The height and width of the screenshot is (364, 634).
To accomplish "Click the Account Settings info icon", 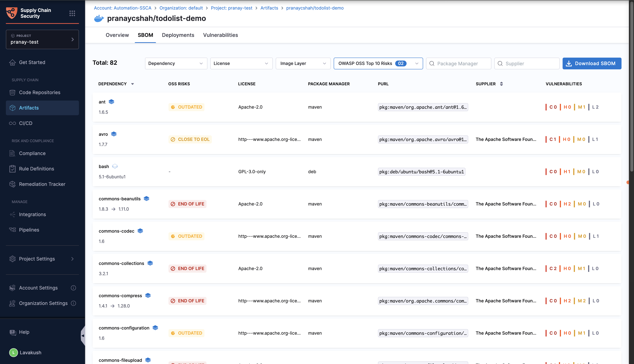I will [73, 288].
